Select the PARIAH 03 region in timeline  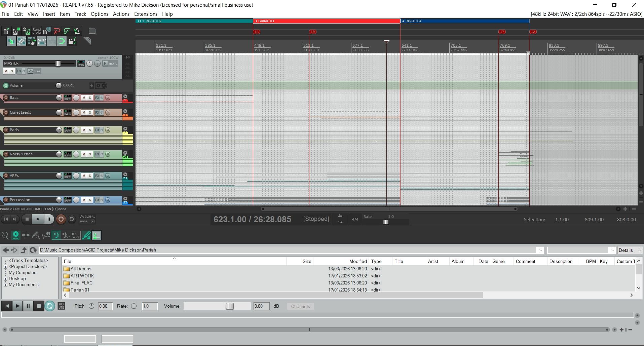coord(326,21)
